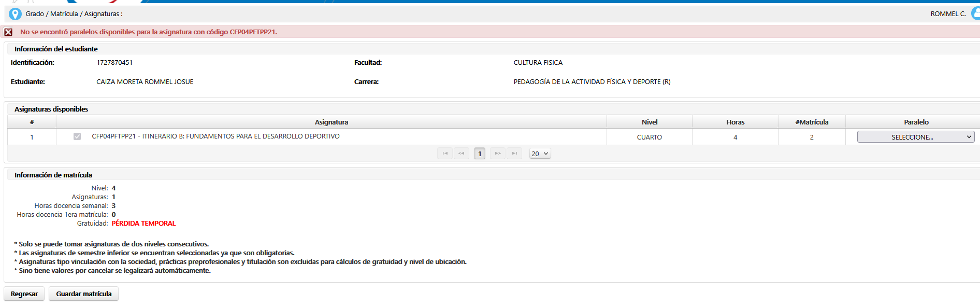Click Información de matrícula section title
The width and height of the screenshot is (980, 305).
[53, 175]
